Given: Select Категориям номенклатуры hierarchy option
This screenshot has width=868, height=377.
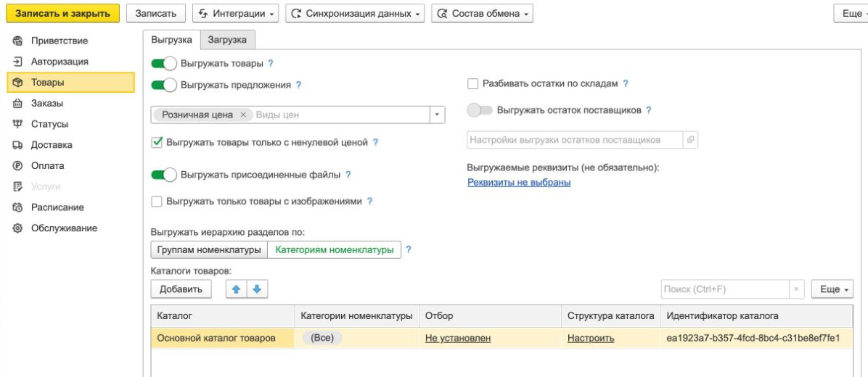Looking at the screenshot, I should point(335,250).
